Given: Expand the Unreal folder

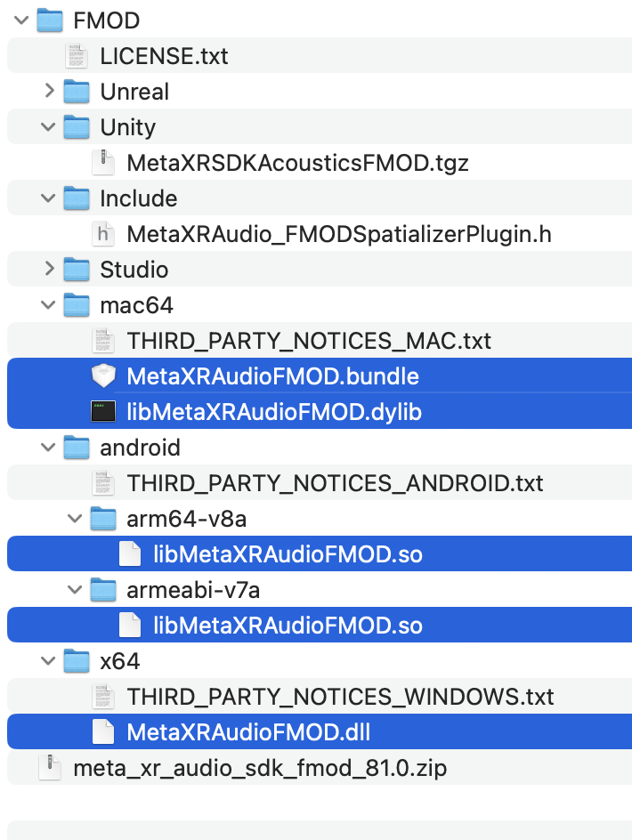Looking at the screenshot, I should 49,91.
